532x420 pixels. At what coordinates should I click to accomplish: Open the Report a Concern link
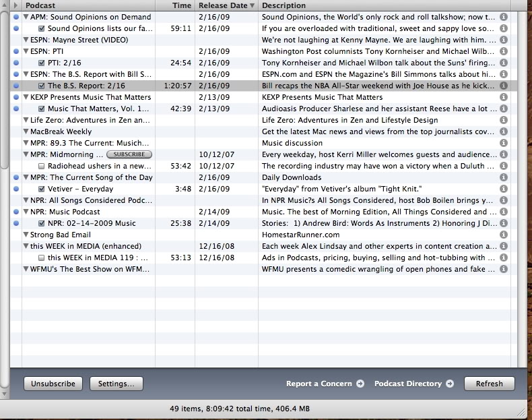click(319, 384)
